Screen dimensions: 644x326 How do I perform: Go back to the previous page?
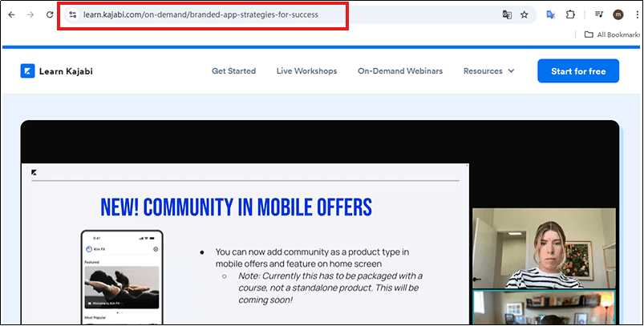(11, 14)
